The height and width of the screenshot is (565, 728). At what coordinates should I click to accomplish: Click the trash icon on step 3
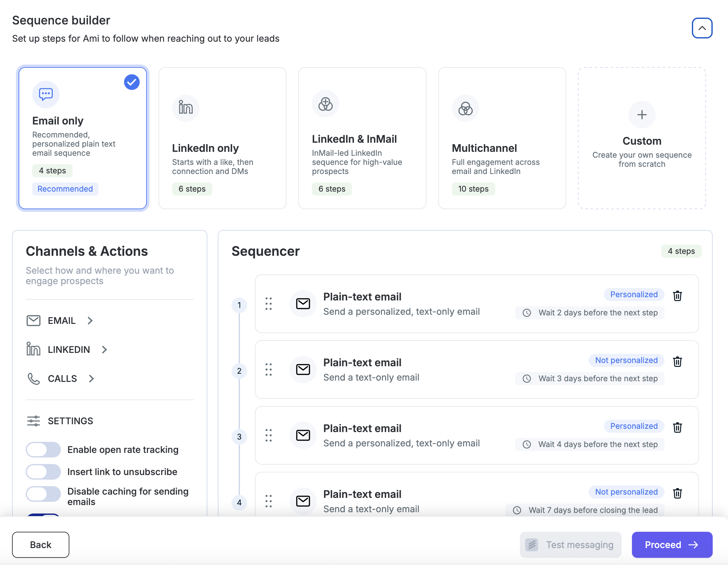pyautogui.click(x=677, y=427)
